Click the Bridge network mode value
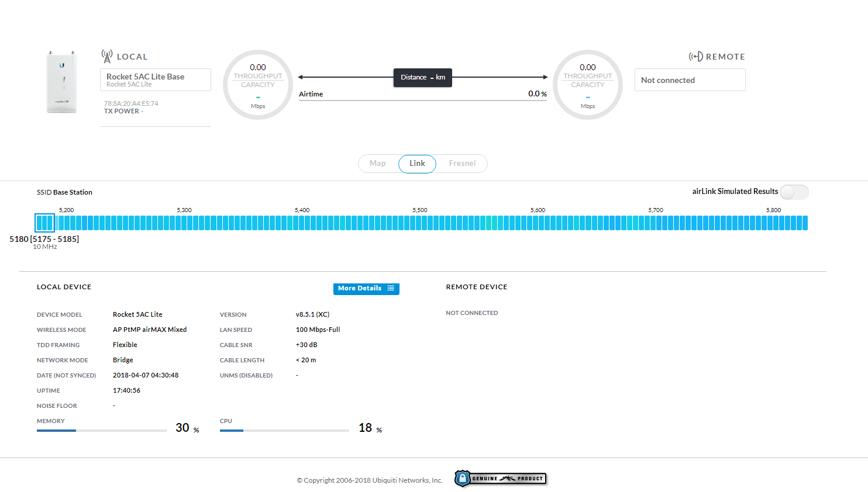 tap(123, 360)
